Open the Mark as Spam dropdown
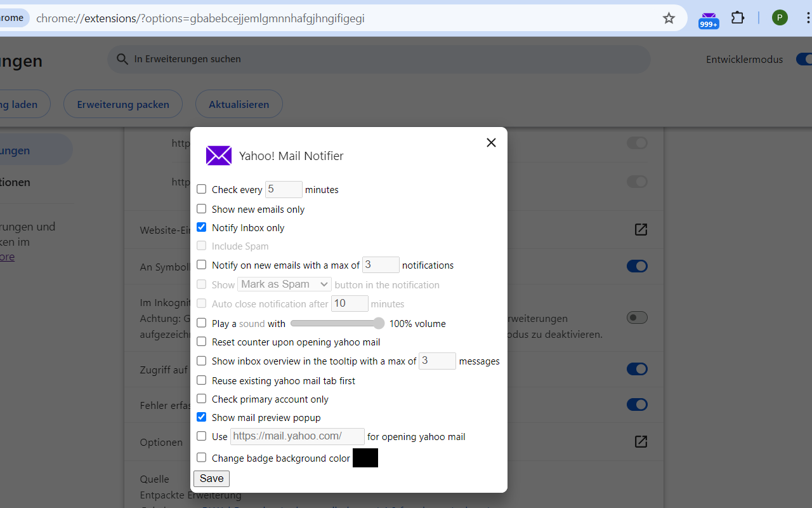The image size is (812, 508). (284, 284)
